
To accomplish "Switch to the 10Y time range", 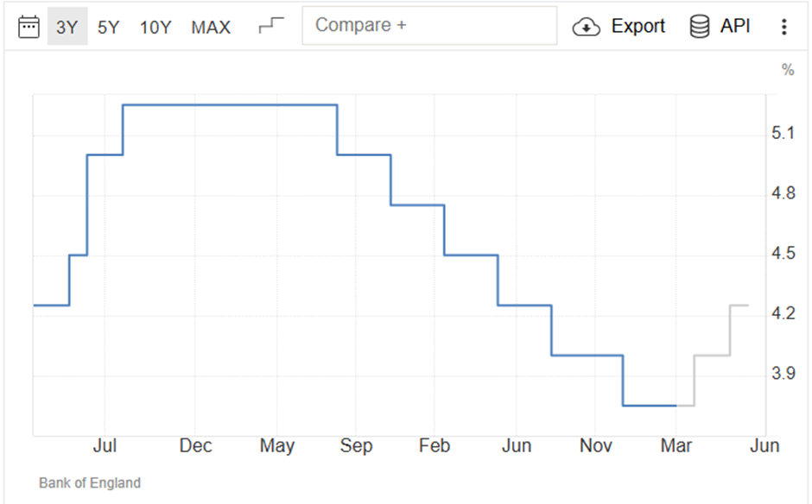I will [155, 27].
